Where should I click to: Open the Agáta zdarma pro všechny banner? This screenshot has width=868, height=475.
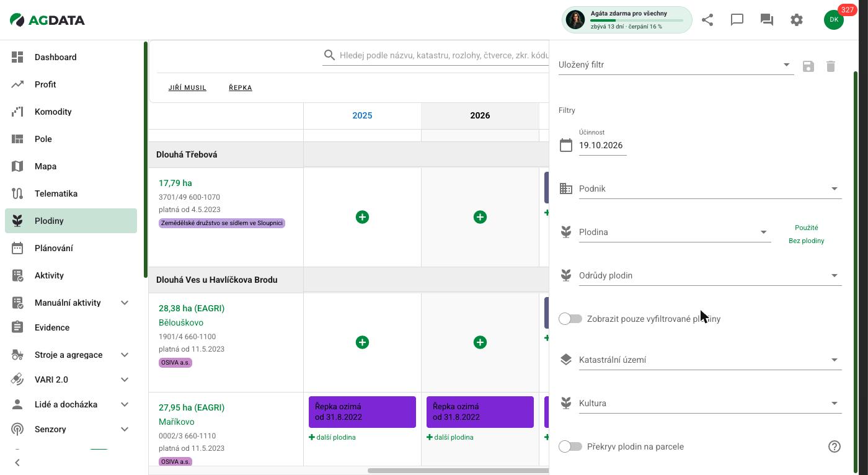click(x=627, y=20)
